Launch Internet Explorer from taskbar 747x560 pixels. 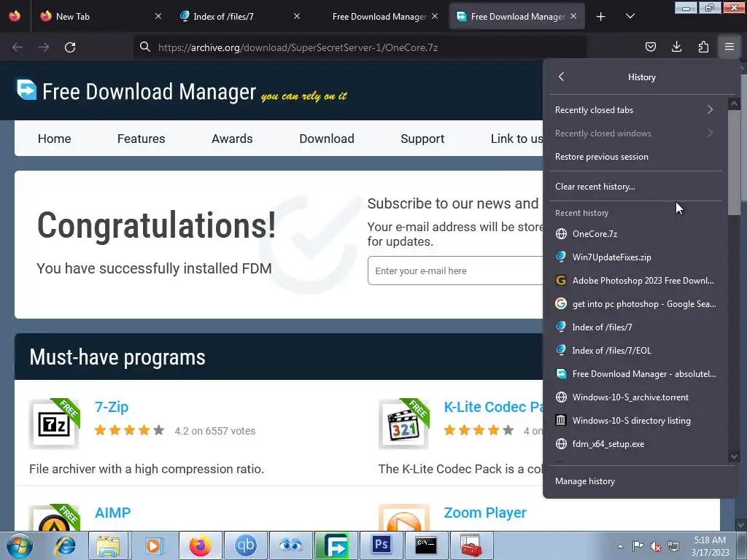65,545
